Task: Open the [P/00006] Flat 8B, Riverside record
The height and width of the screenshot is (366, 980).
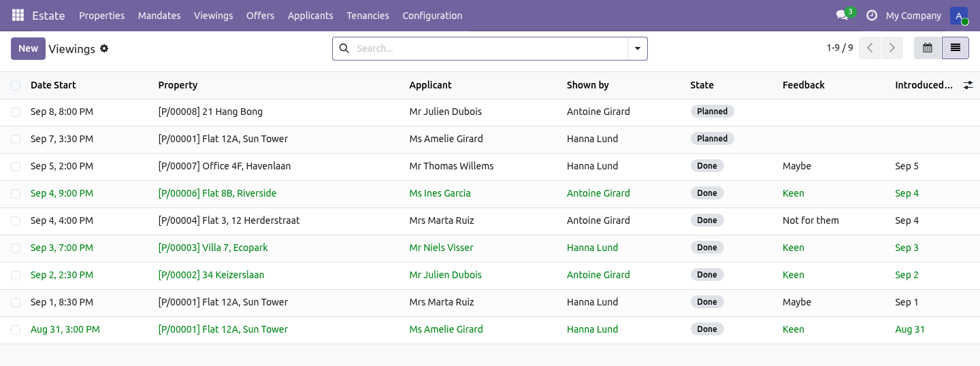Action: pos(217,193)
